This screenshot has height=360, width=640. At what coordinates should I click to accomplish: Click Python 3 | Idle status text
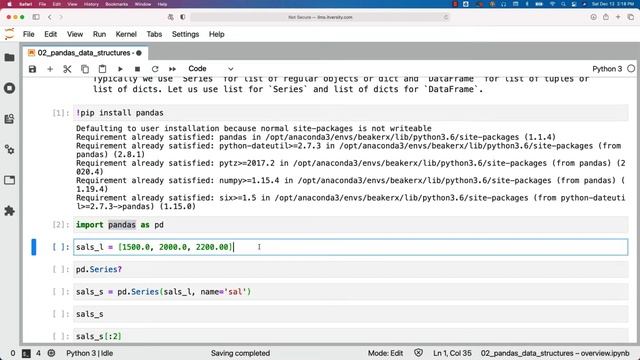[x=89, y=353]
